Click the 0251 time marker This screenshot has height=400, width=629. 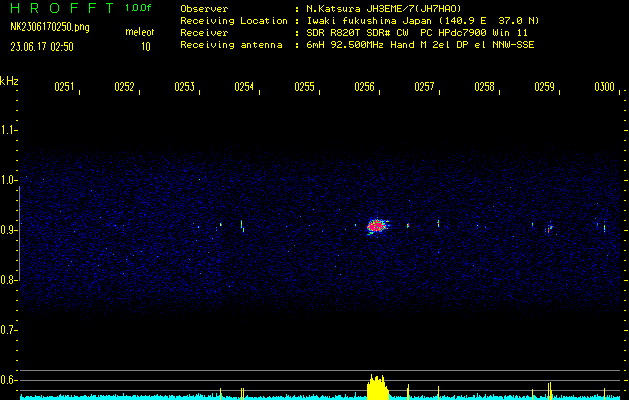click(64, 88)
